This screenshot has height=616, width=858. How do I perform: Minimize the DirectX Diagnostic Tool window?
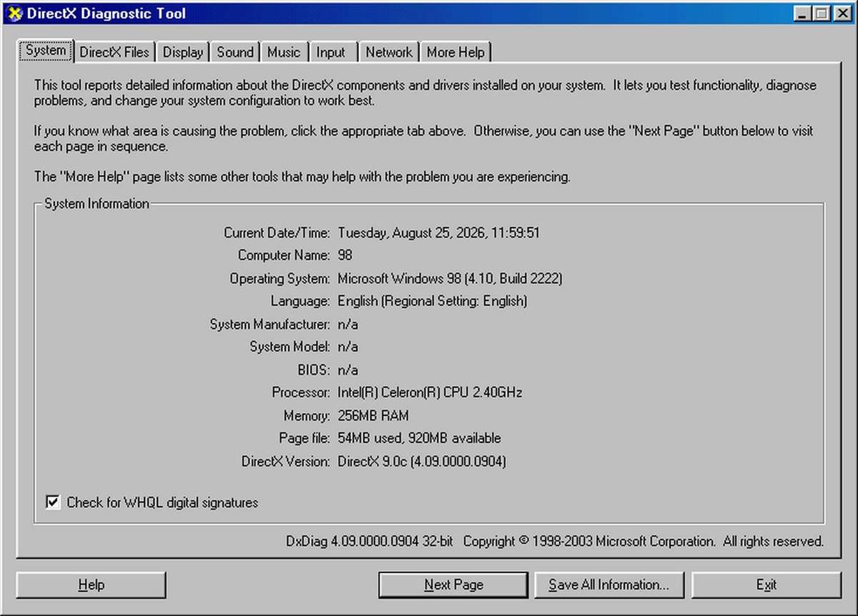click(x=803, y=13)
